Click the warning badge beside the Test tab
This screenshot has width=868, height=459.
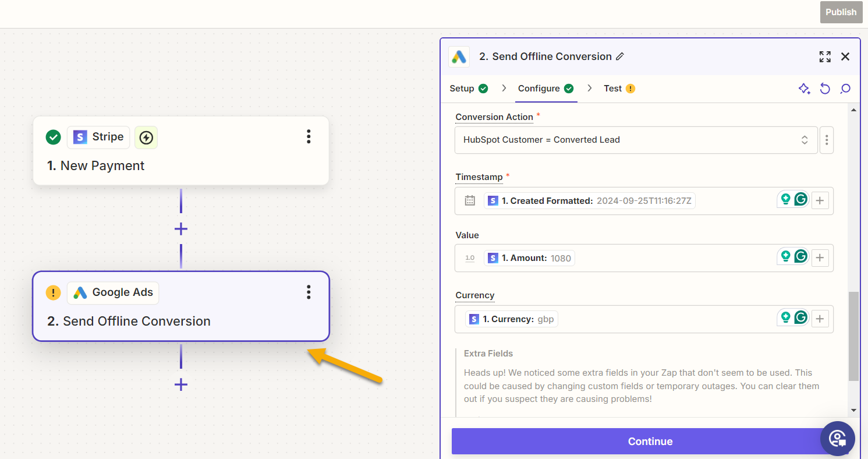click(630, 89)
